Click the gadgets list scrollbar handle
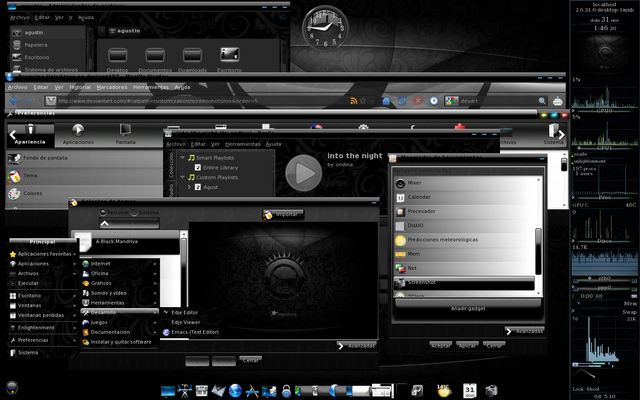This screenshot has height=400, width=640. [538, 251]
